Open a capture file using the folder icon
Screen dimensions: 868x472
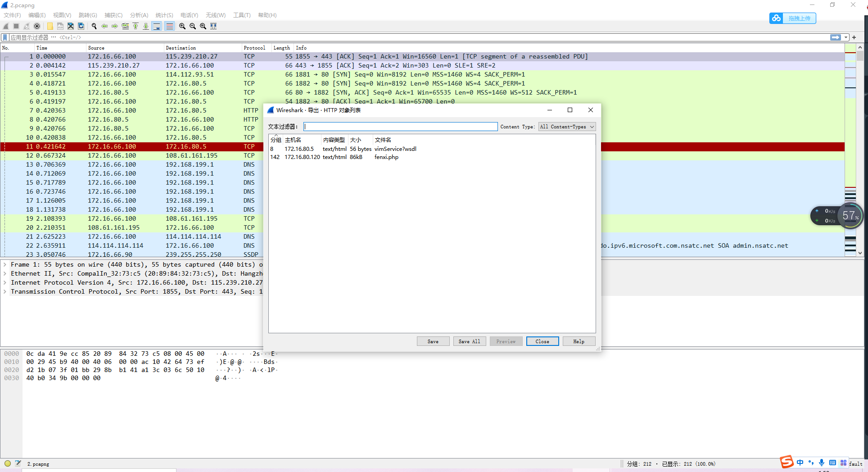(50, 26)
